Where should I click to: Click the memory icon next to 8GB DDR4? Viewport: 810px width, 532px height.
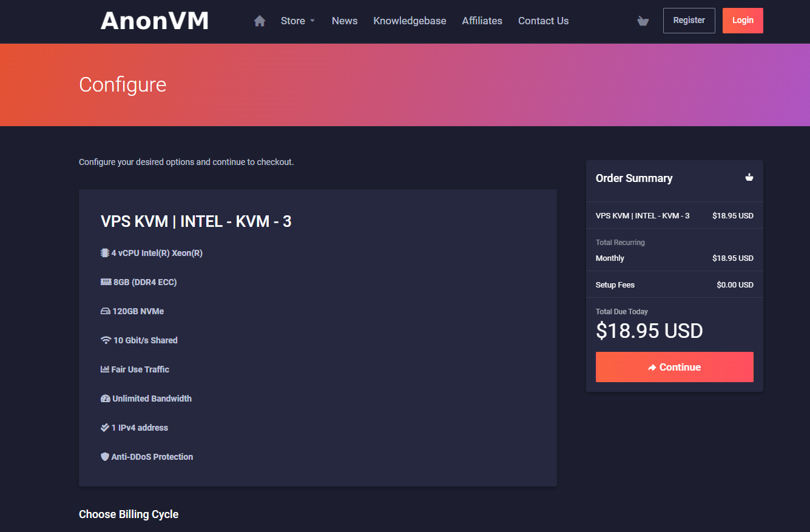click(x=104, y=281)
